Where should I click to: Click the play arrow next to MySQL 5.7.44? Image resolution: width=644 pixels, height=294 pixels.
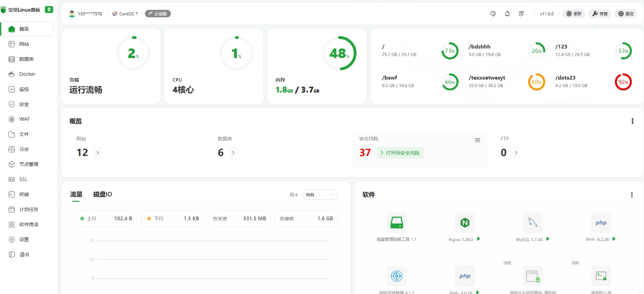pos(548,239)
